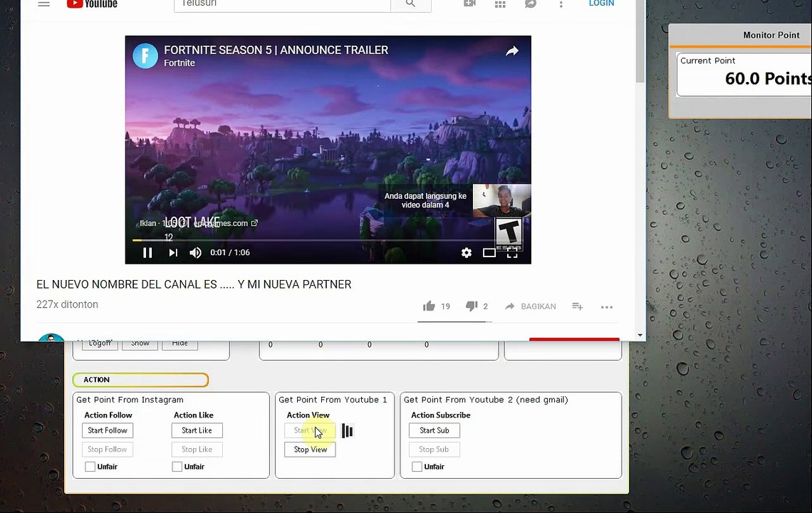Click the Stop Sub button

434,450
